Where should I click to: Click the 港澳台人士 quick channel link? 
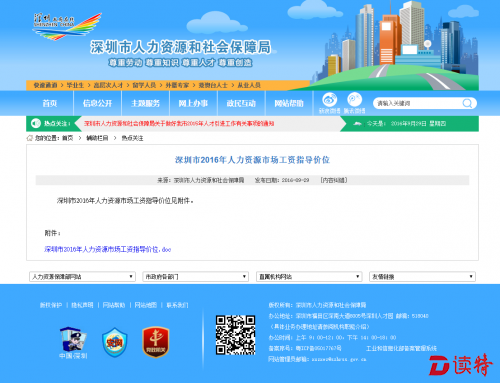[213, 85]
